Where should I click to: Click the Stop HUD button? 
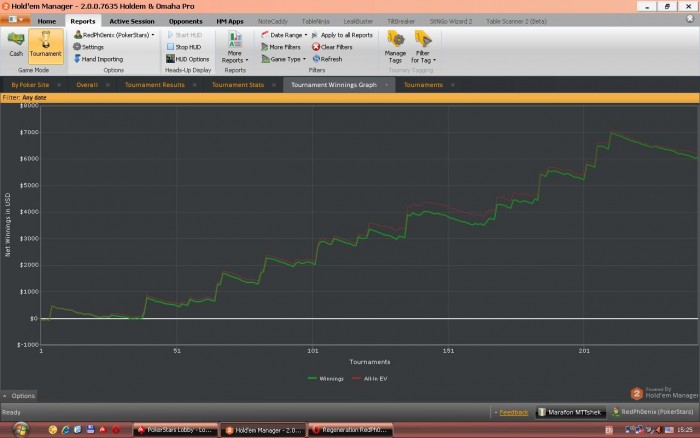pyautogui.click(x=184, y=47)
